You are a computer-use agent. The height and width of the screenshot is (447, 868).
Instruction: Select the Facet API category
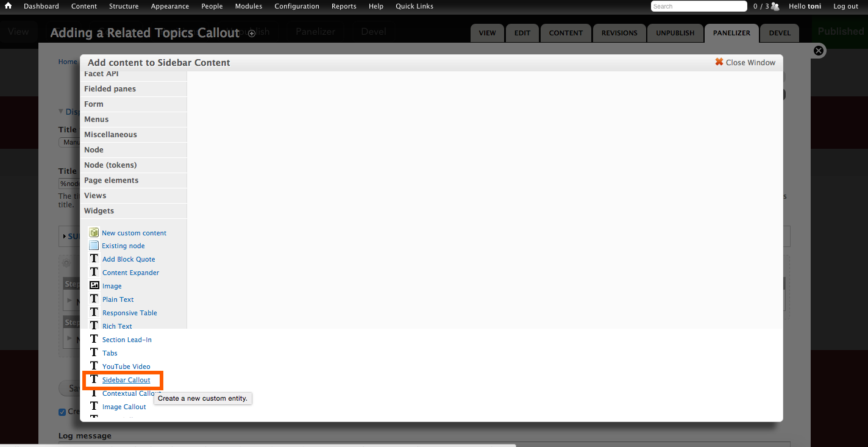(133, 74)
